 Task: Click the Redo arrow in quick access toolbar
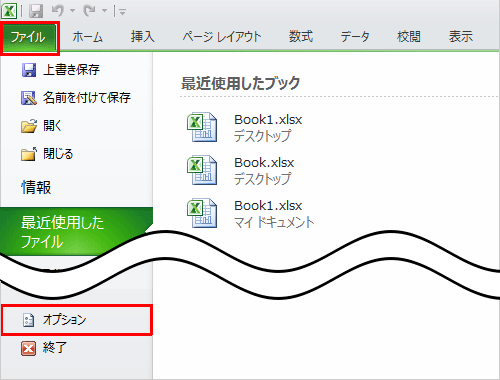[x=90, y=11]
